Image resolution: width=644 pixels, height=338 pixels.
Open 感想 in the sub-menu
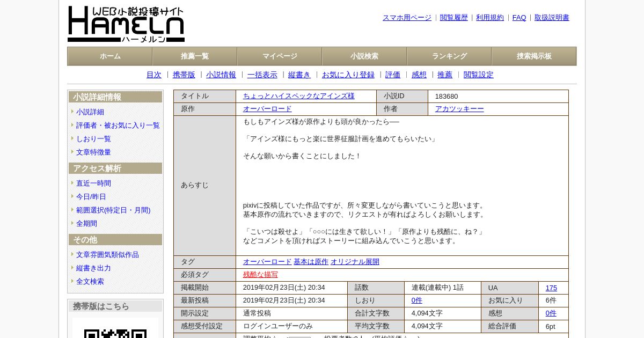(x=419, y=75)
